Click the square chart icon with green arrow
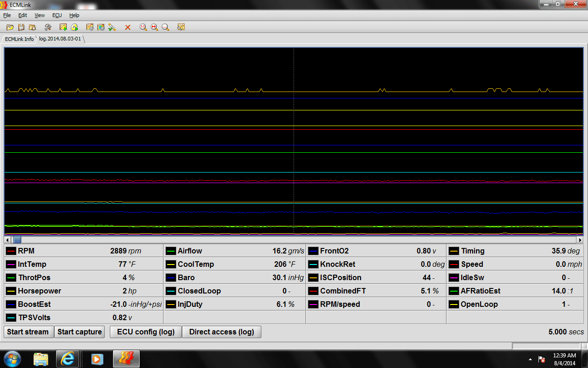Screen dimensions: 588x368 tap(63, 28)
